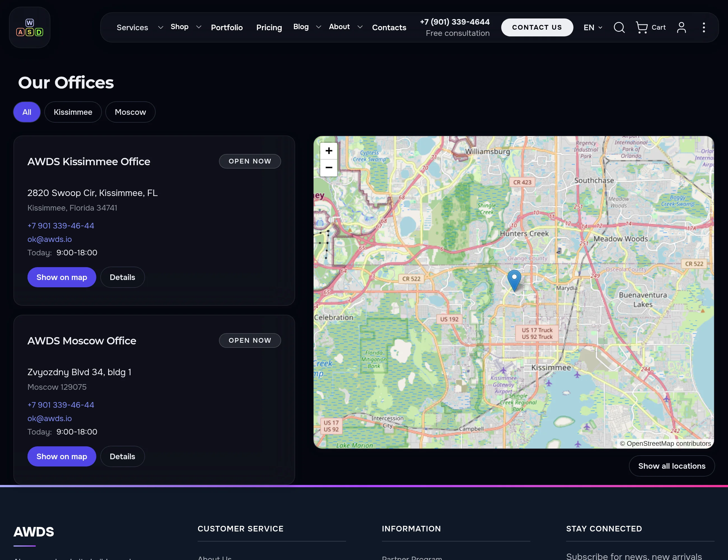The height and width of the screenshot is (560, 728).
Task: Expand the About dropdown chevron
Action: [x=360, y=27]
